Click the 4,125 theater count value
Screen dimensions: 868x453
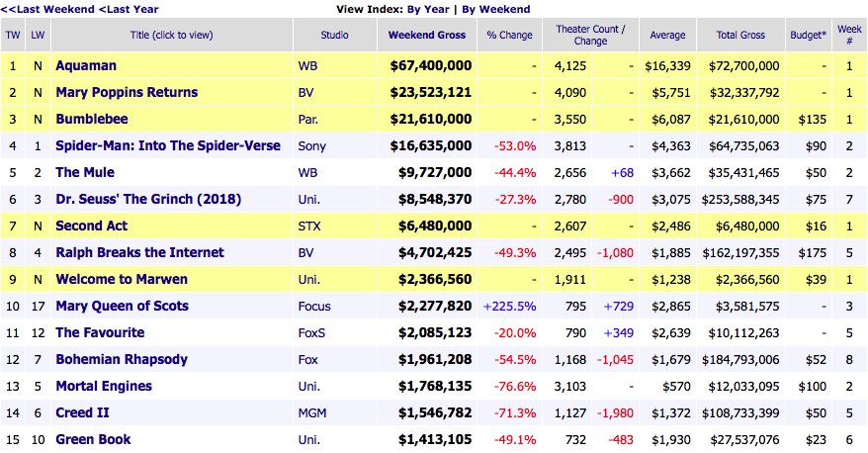(570, 66)
